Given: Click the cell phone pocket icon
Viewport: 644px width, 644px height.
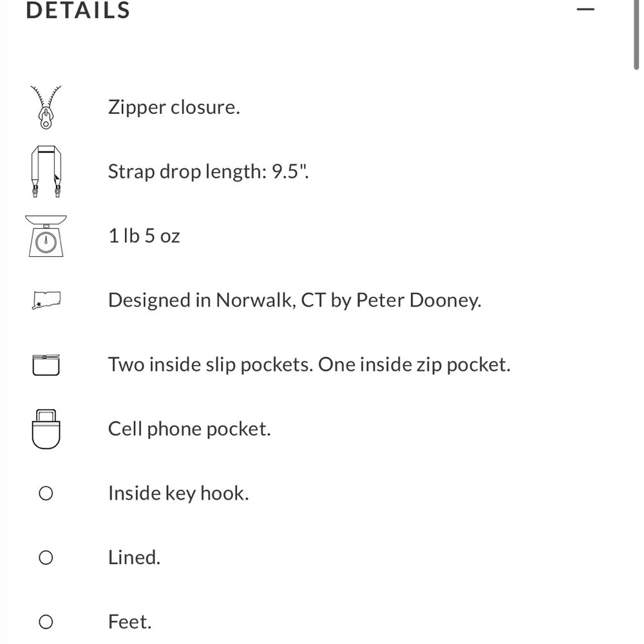Looking at the screenshot, I should coord(46,429).
